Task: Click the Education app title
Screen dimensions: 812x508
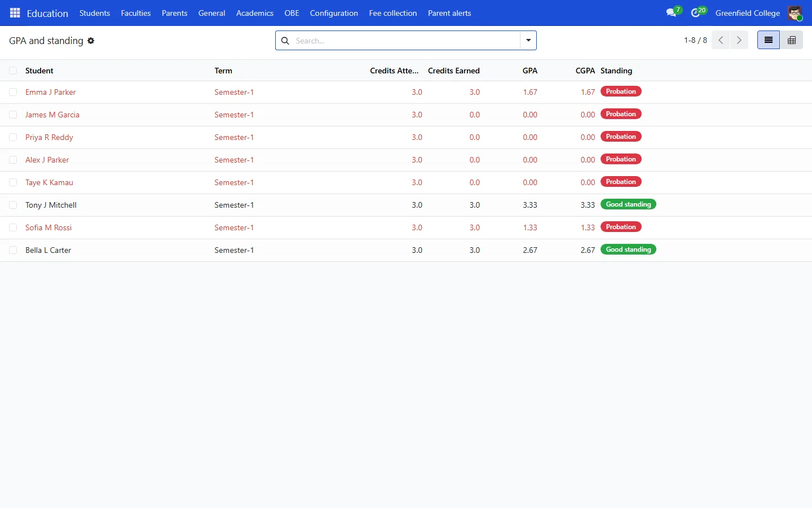Action: 47,13
